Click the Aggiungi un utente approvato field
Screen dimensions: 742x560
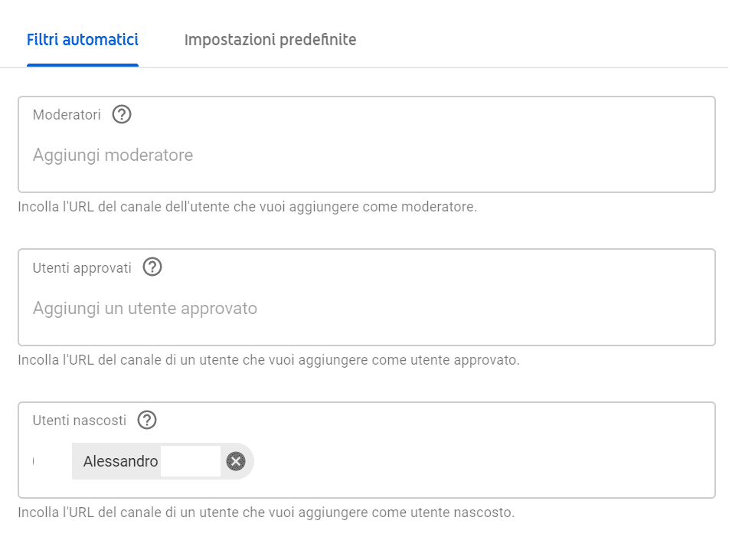[306, 309]
